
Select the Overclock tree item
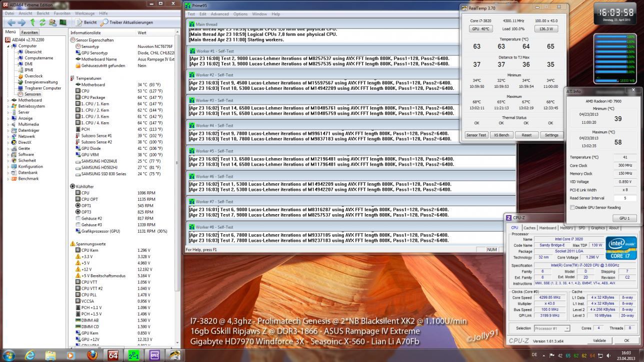33,76
